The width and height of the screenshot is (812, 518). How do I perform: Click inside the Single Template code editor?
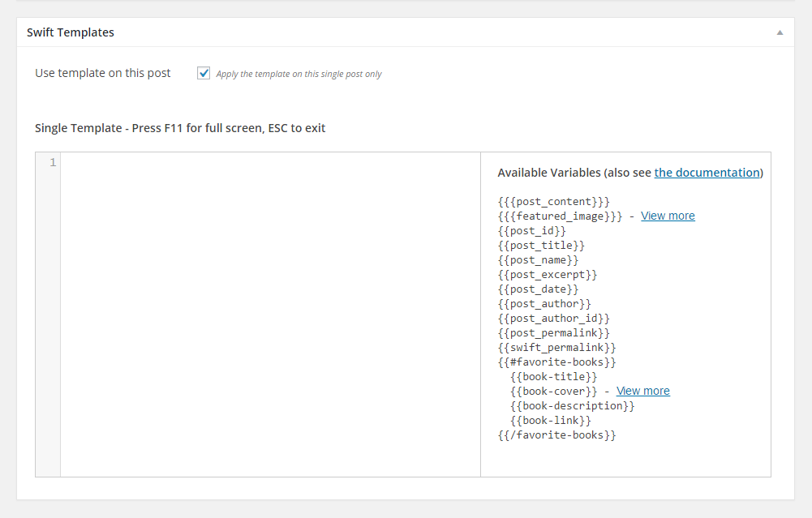click(x=270, y=314)
